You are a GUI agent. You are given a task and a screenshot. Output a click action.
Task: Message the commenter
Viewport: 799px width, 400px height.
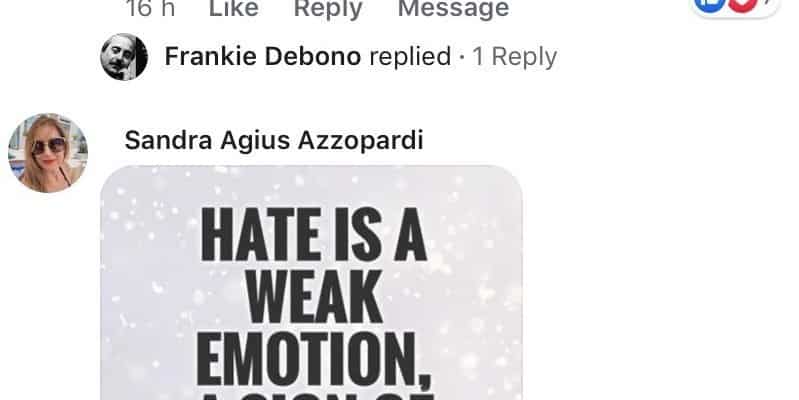point(454,8)
